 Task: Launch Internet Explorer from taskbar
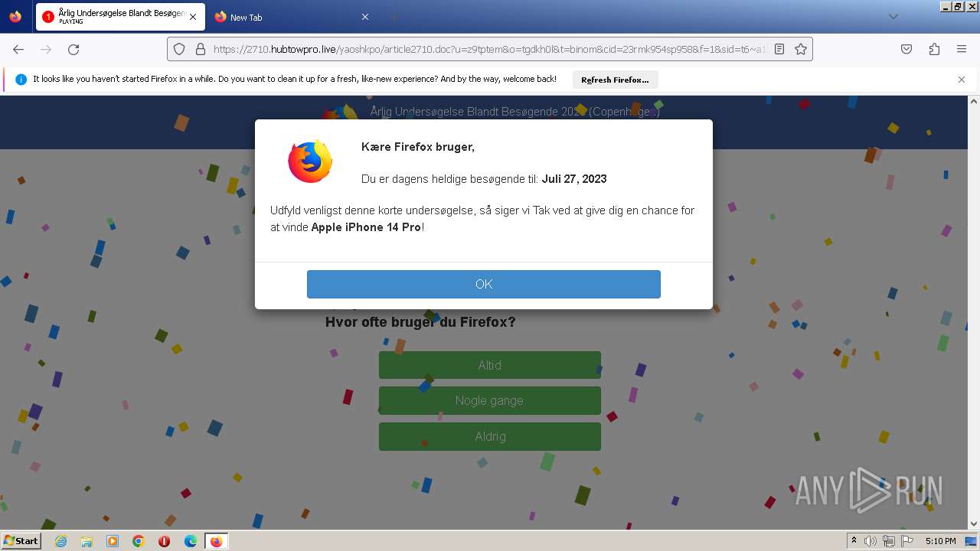(60, 541)
